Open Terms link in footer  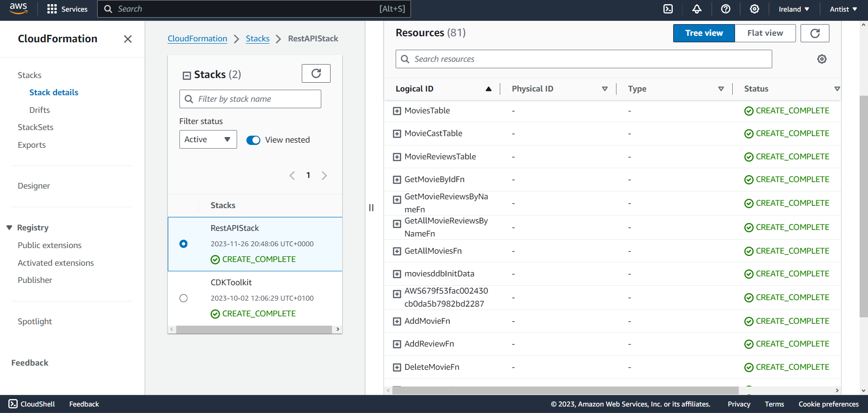(x=775, y=404)
